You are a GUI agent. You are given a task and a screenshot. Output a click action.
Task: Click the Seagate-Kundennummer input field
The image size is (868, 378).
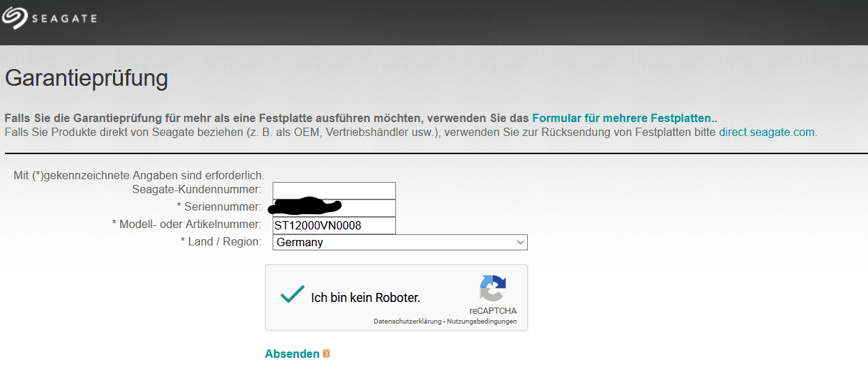tap(334, 190)
